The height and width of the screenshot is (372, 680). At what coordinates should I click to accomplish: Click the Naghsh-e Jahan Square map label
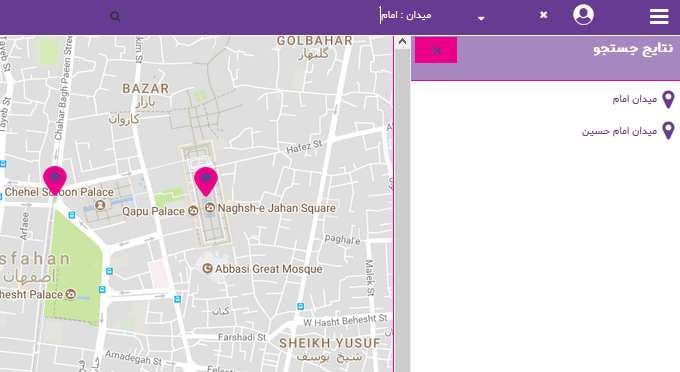pos(277,208)
